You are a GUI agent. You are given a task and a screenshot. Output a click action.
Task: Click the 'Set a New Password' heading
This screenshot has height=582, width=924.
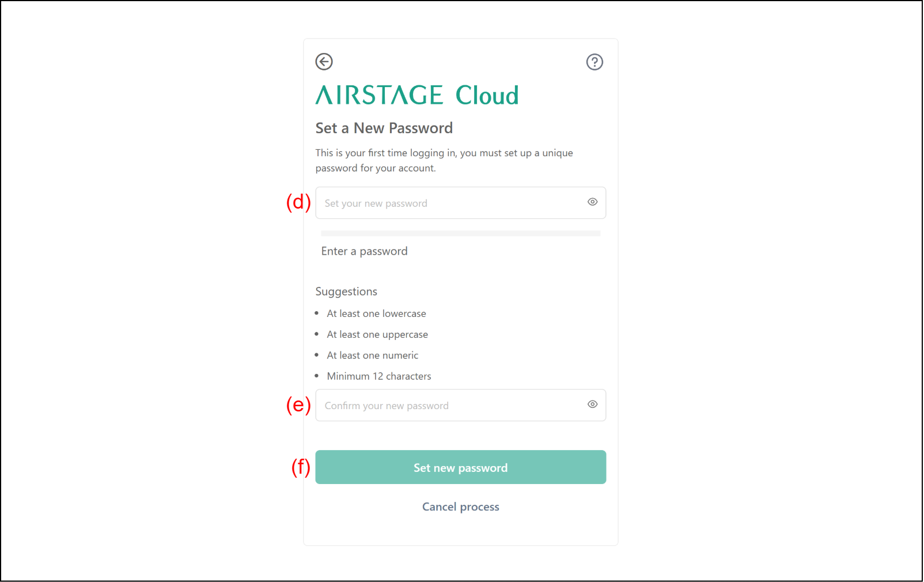pos(384,128)
